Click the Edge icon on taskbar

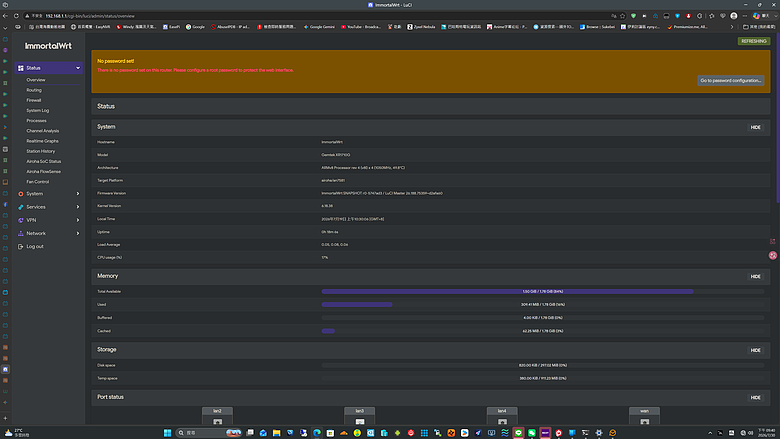(x=317, y=433)
